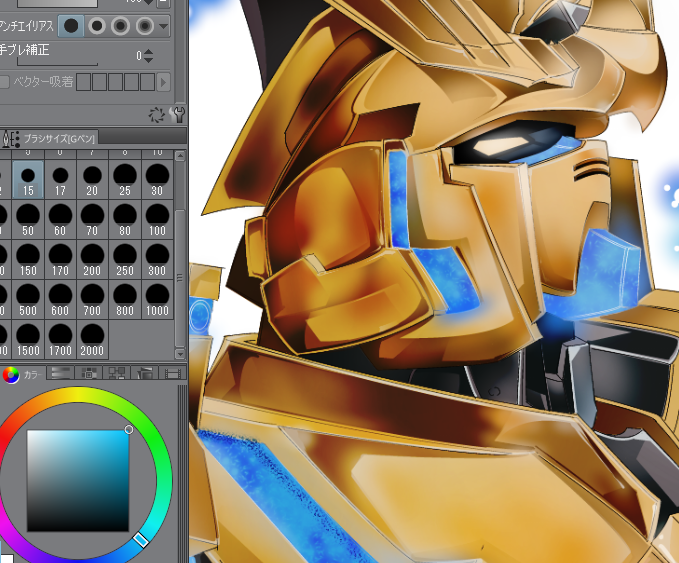Click the circular color cursor at square corner
679x563 pixels.
click(x=129, y=430)
